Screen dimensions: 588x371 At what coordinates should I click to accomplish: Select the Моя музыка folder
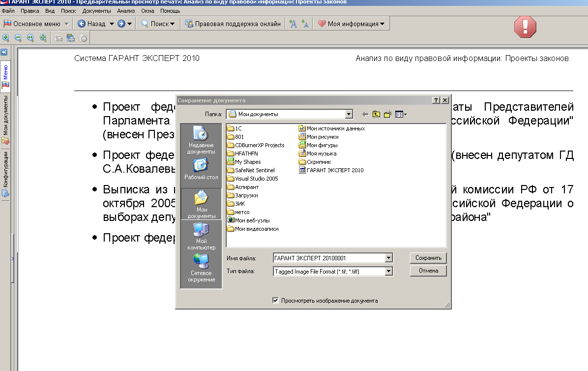click(x=318, y=154)
